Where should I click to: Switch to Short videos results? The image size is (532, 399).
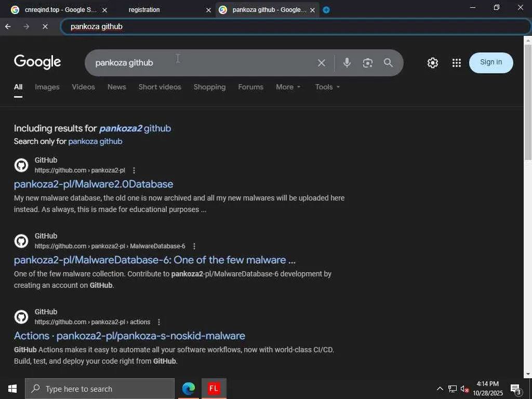click(x=160, y=87)
